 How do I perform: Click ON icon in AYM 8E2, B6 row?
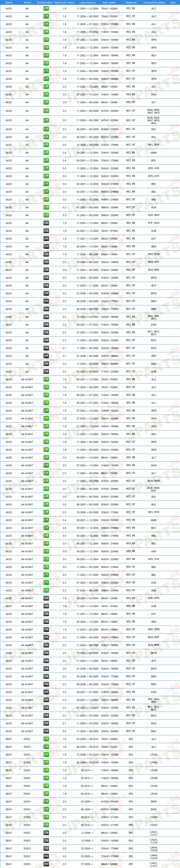click(46, 324)
